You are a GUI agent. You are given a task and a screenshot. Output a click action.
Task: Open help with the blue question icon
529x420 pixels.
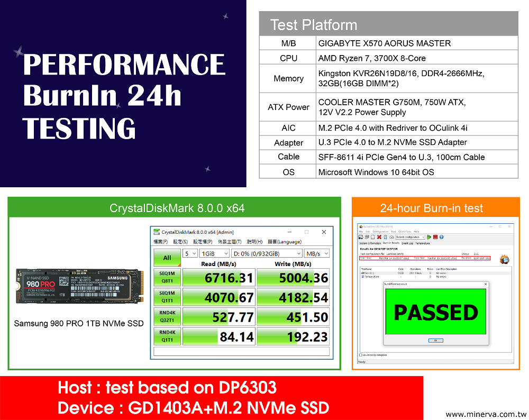441,237
